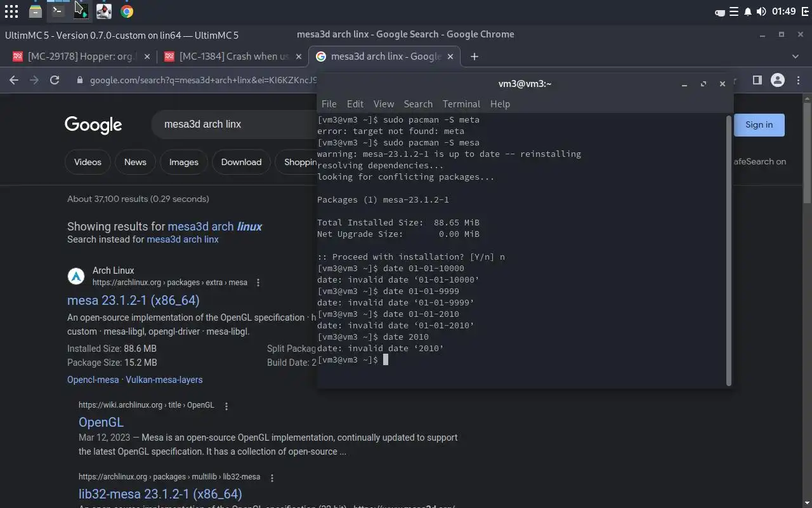The image size is (812, 508).
Task: Select the mesa3d arch linx Google tab
Action: click(386, 57)
